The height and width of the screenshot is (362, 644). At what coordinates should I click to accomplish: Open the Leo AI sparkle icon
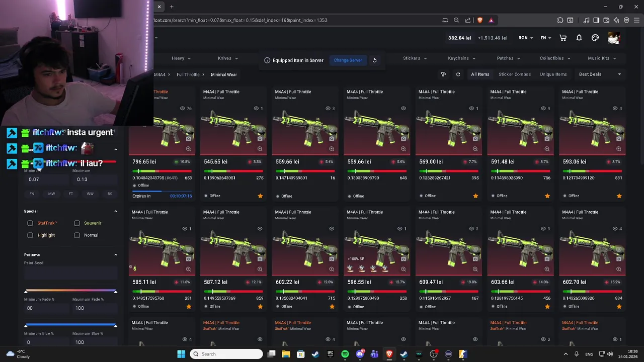point(616,20)
